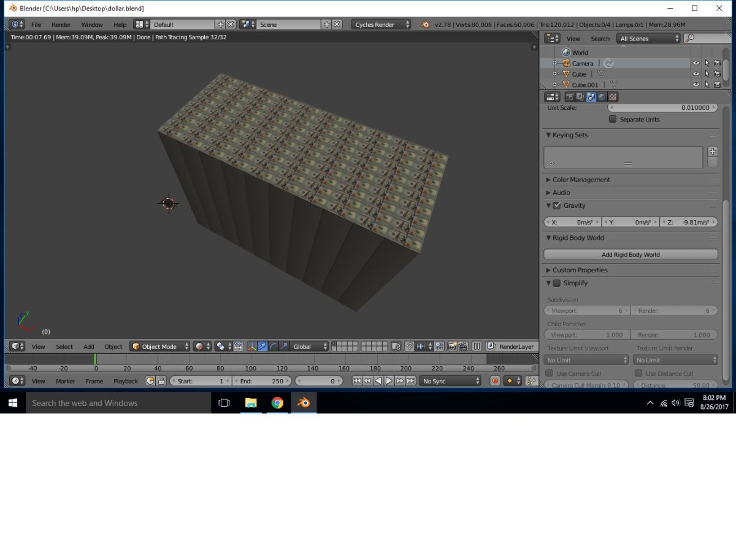Jump to previous keyframe
736x560 pixels.
(x=367, y=381)
